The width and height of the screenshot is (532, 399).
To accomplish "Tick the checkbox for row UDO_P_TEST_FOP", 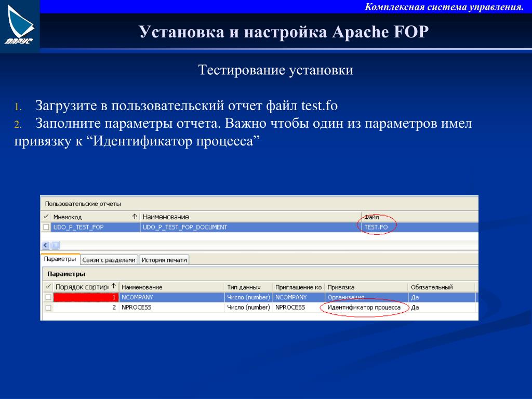I will (46, 228).
